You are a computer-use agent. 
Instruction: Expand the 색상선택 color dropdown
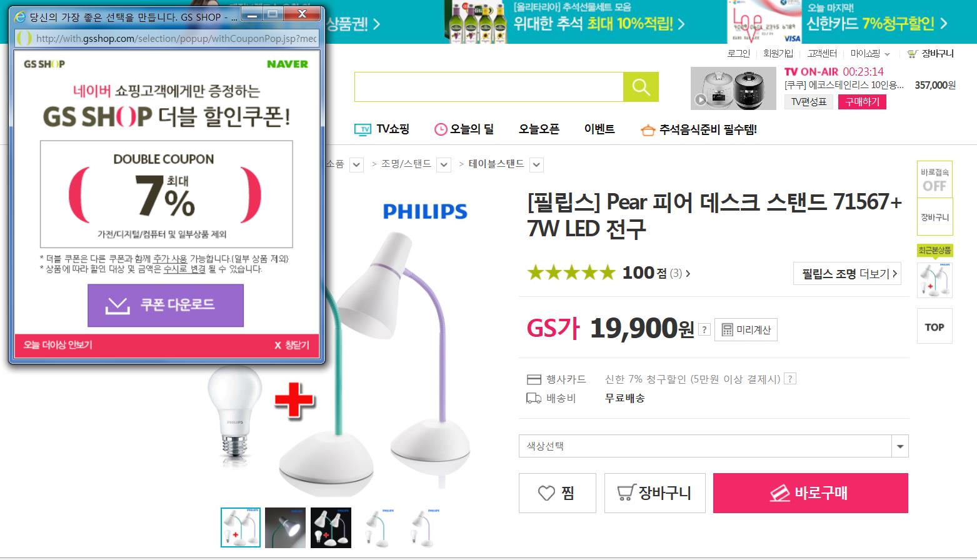click(713, 446)
